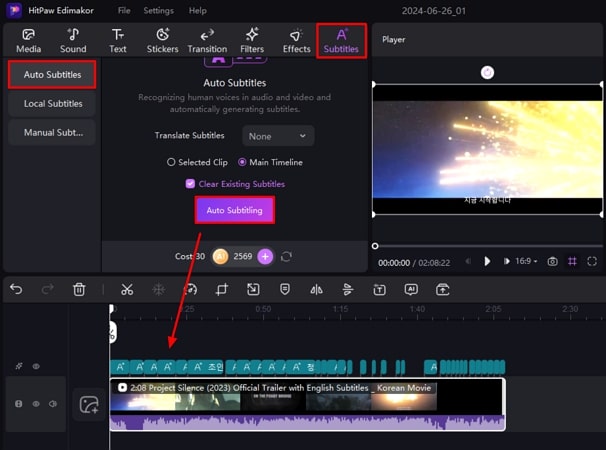Click the redo icon
Image resolution: width=606 pixels, height=450 pixels.
(x=48, y=289)
